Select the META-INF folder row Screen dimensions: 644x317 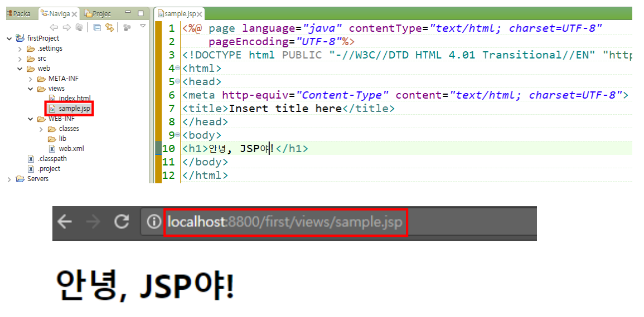pyautogui.click(x=63, y=79)
